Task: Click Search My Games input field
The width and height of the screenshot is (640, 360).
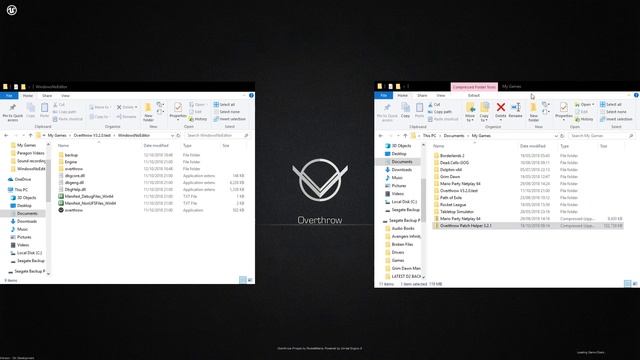Action: [x=601, y=136]
